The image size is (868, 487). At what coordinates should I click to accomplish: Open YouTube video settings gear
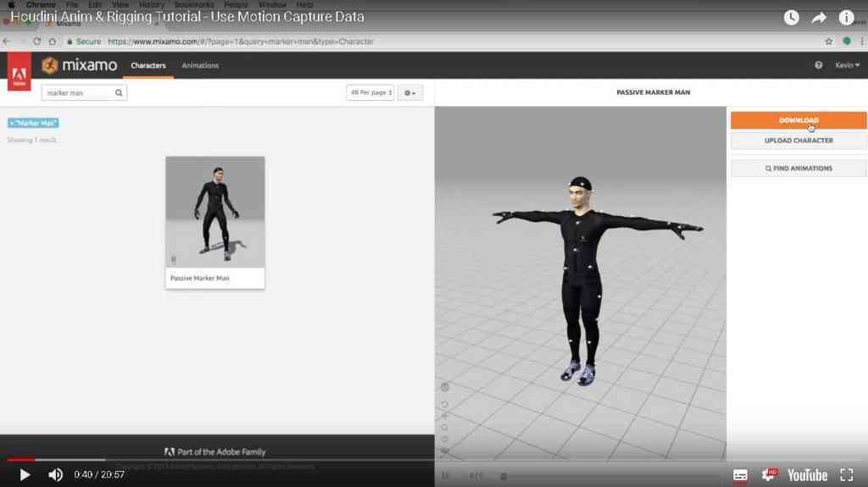coord(770,475)
